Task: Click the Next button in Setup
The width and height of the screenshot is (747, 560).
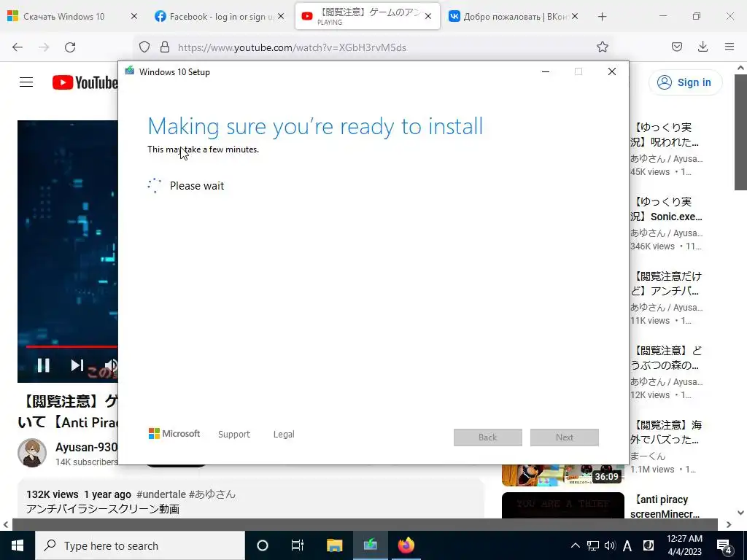Action: click(565, 437)
